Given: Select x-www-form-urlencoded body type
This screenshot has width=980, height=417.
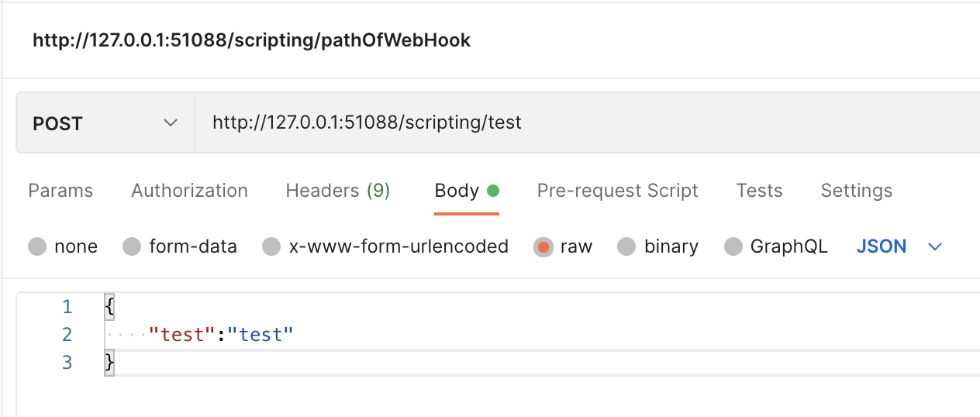Looking at the screenshot, I should 271,247.
